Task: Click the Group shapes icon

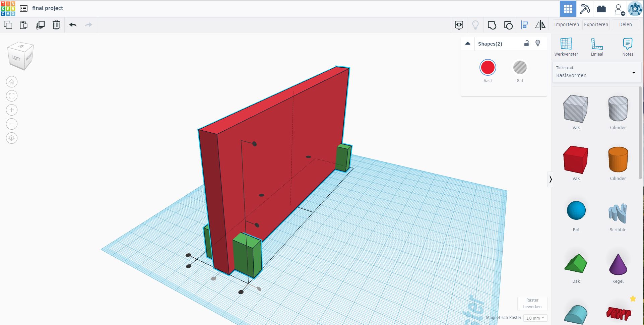Action: pos(492,25)
